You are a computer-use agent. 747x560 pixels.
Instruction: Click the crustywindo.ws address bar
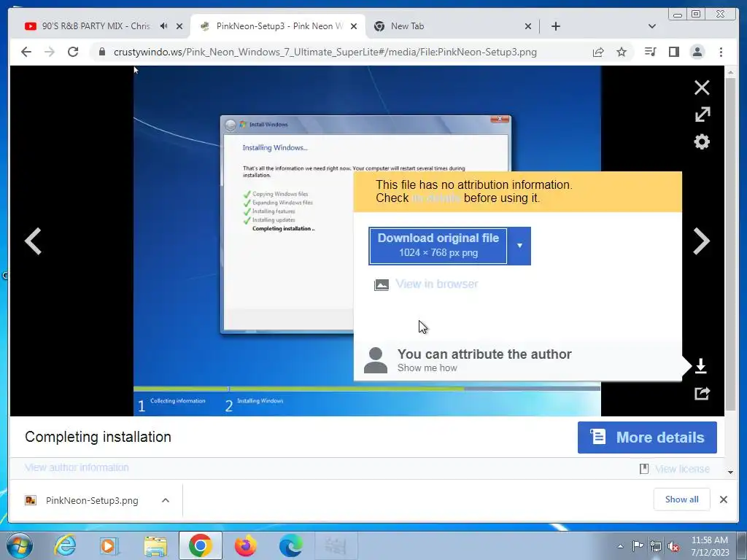click(325, 52)
